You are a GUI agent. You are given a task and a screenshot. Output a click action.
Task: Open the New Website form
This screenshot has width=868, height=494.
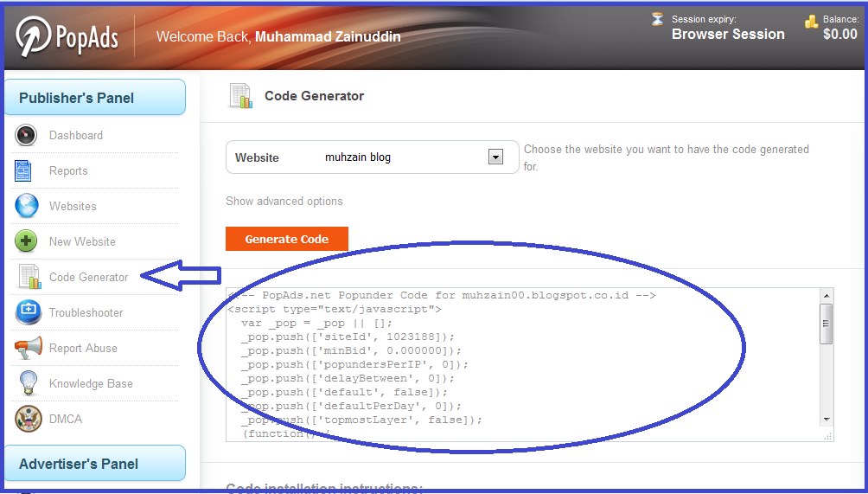[82, 241]
